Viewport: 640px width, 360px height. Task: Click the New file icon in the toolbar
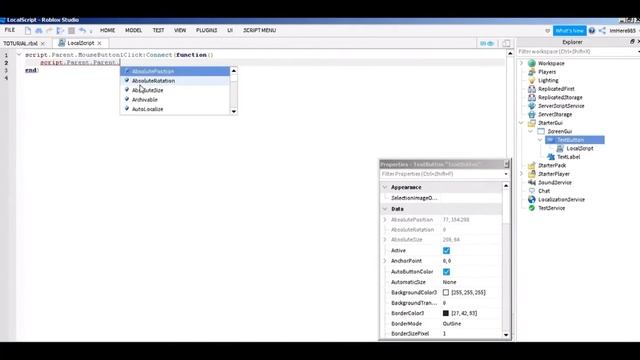(x=28, y=30)
